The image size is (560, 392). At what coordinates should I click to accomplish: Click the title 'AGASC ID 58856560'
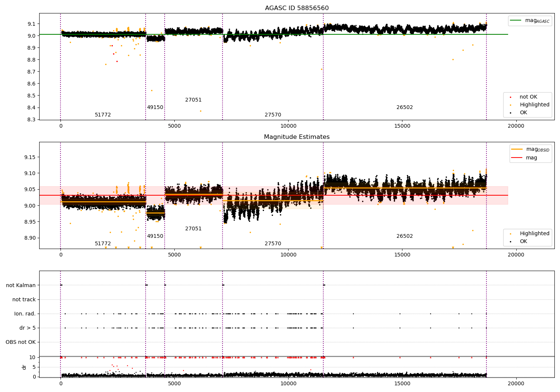click(x=297, y=8)
